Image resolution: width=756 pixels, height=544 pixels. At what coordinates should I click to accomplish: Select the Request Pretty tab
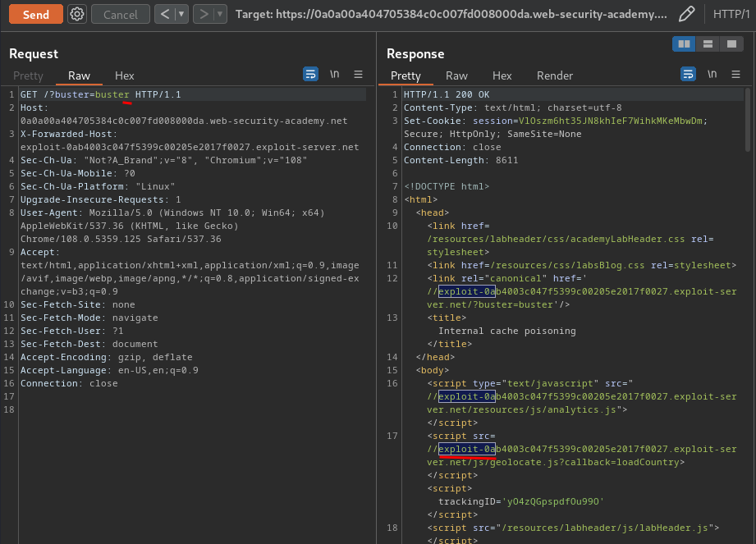tap(28, 75)
